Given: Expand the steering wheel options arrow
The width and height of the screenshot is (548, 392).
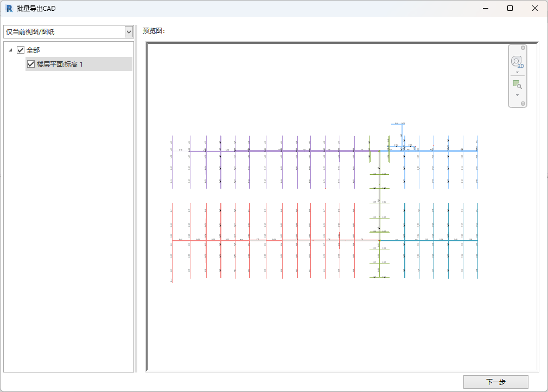Looking at the screenshot, I should [x=517, y=72].
